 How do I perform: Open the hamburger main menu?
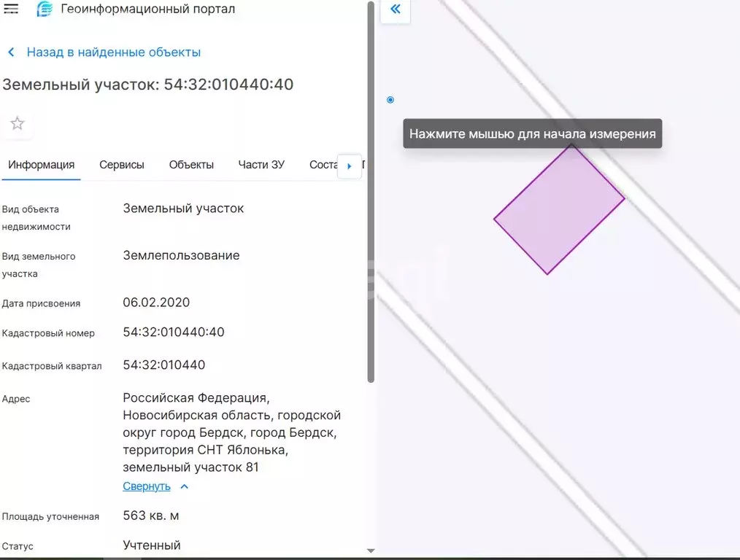click(x=11, y=9)
